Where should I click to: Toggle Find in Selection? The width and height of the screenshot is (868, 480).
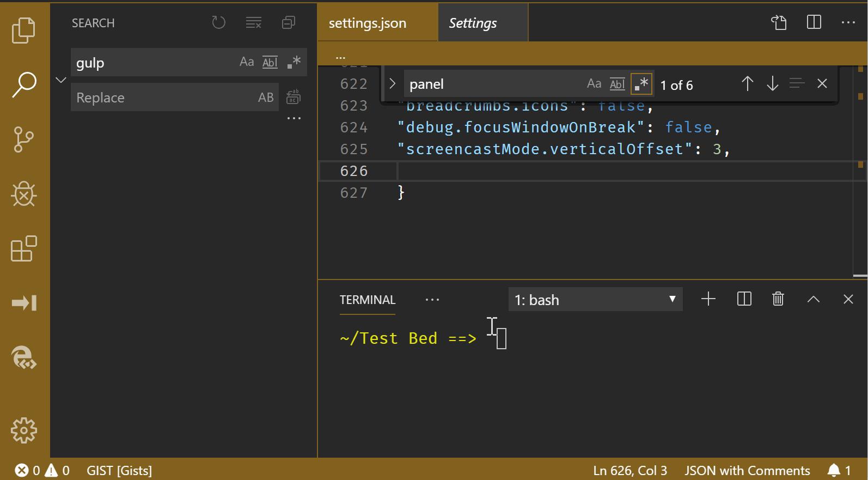click(x=797, y=84)
